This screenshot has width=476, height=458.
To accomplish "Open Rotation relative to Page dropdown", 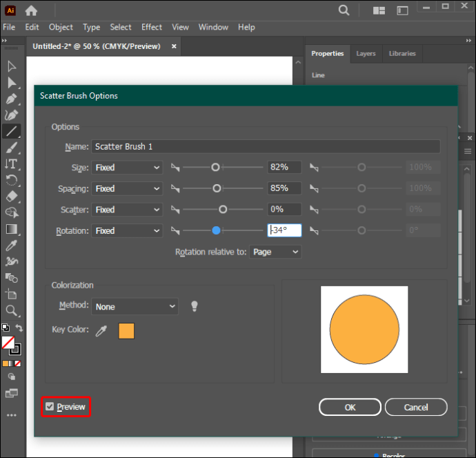I will tap(275, 252).
